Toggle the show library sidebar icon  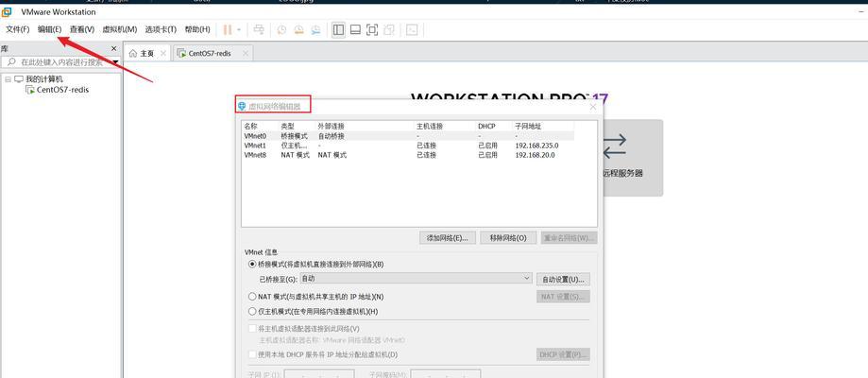[338, 30]
